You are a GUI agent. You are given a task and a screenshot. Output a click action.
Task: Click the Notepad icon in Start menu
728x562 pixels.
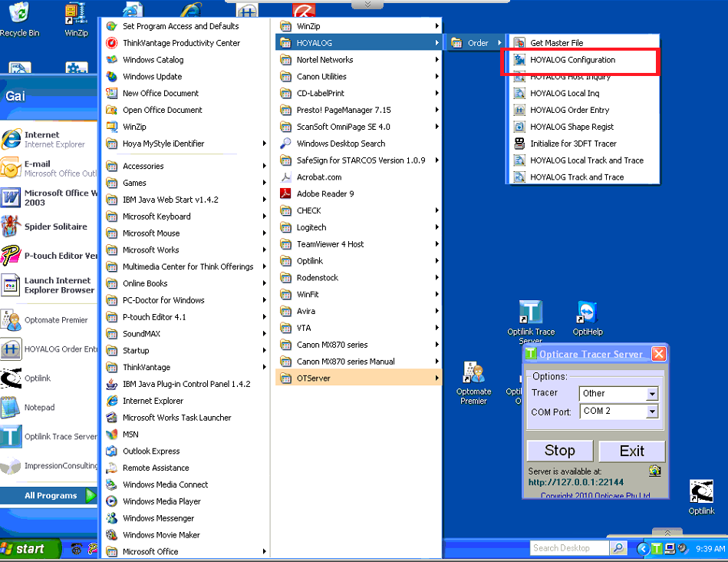point(12,407)
